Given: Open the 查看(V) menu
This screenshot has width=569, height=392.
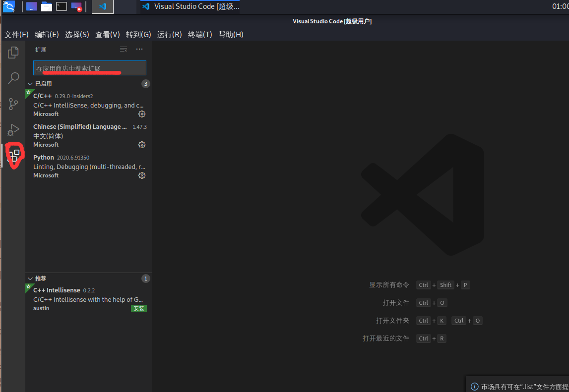Looking at the screenshot, I should [108, 35].
